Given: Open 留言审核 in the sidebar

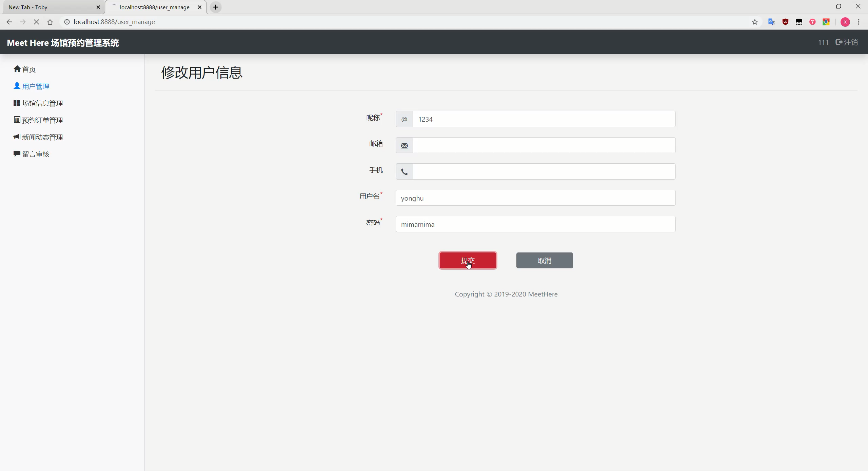Looking at the screenshot, I should click(x=32, y=154).
